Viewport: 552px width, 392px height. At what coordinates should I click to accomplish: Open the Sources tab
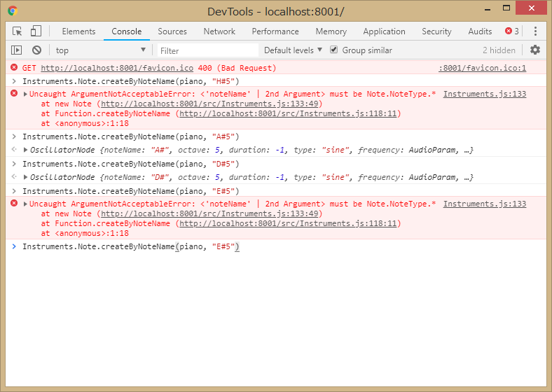[x=172, y=31]
